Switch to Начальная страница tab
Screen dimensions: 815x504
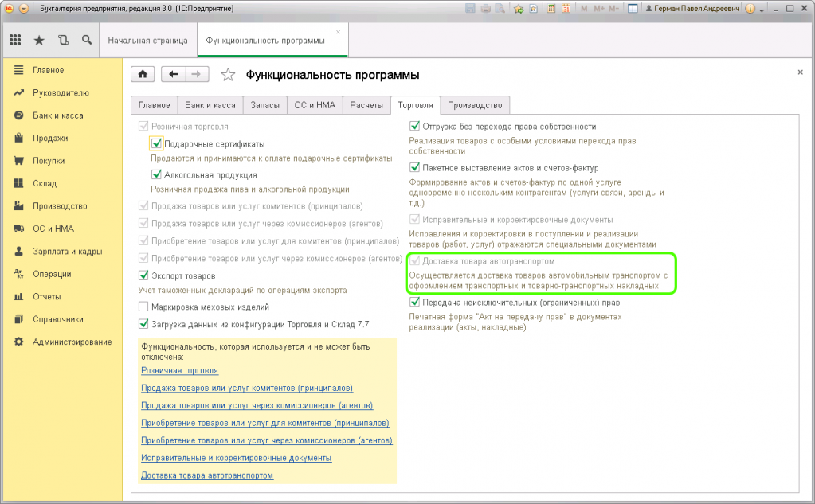(x=147, y=41)
